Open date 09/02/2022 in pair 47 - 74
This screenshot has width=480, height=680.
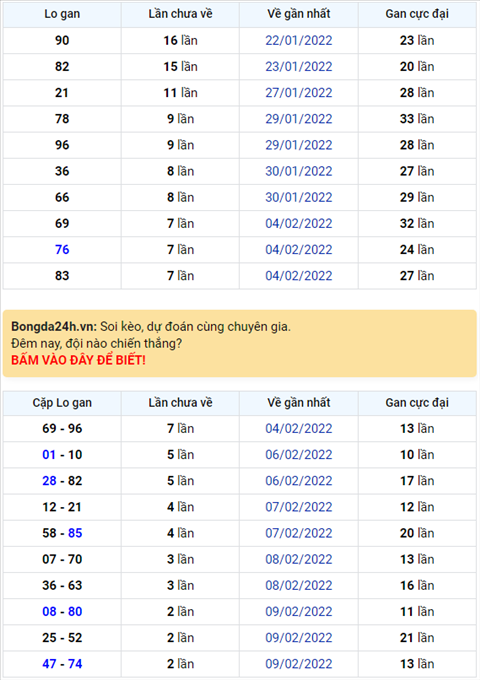coord(299,664)
